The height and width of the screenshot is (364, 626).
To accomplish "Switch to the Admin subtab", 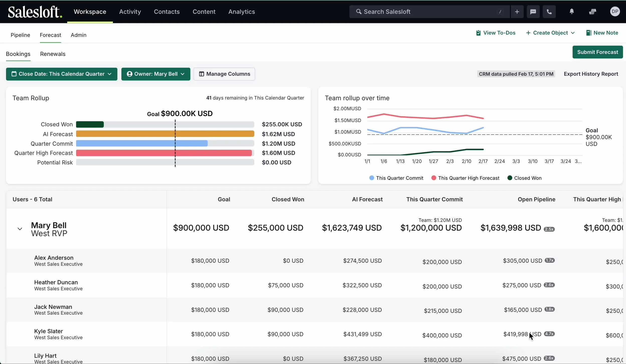I will (x=79, y=35).
